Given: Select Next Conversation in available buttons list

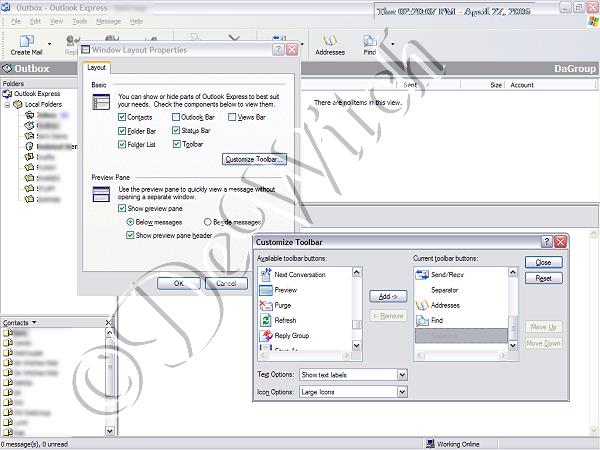Looking at the screenshot, I should 299,274.
